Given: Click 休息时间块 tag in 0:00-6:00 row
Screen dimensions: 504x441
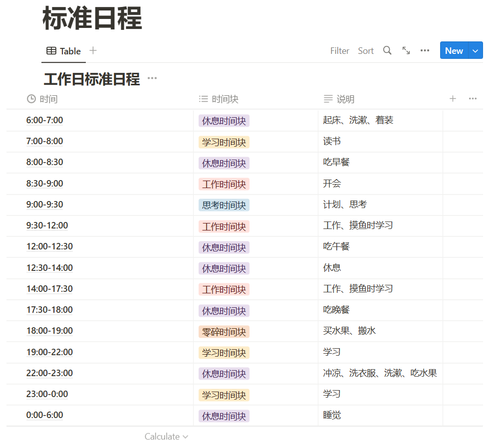Looking at the screenshot, I should point(224,416).
